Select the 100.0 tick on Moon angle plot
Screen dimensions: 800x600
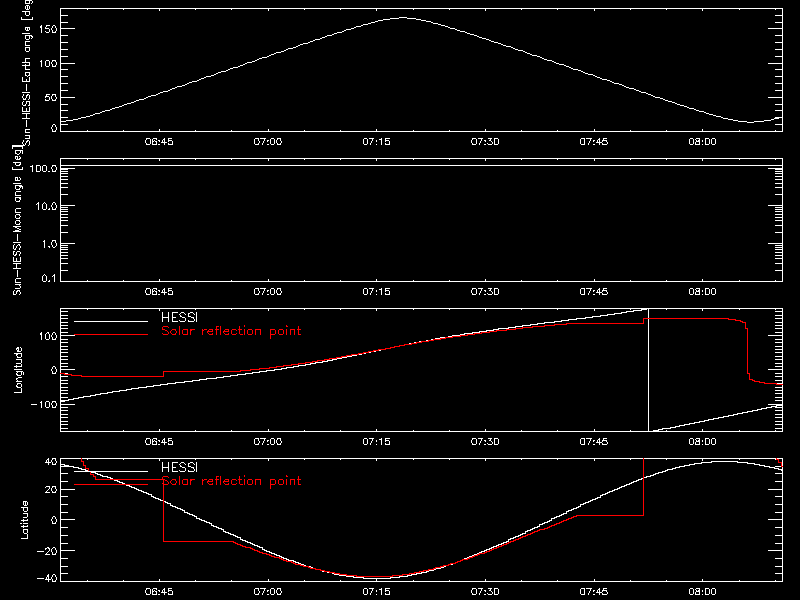click(x=43, y=169)
